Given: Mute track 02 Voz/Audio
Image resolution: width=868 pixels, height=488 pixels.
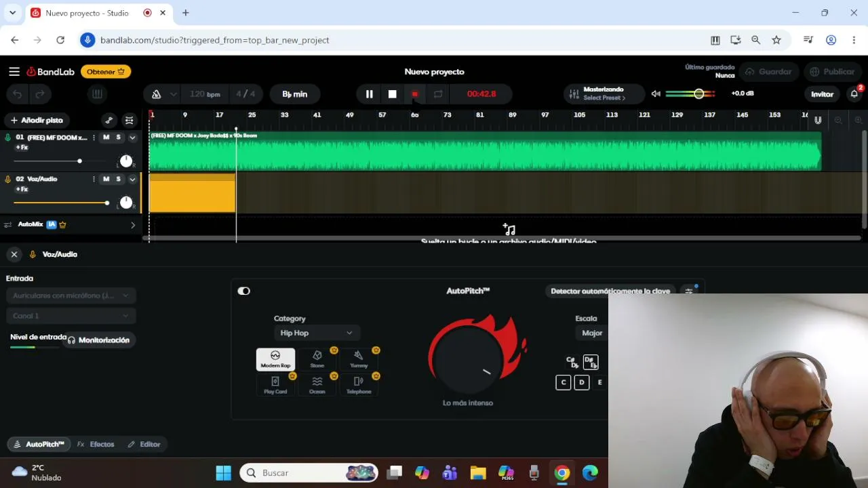Looking at the screenshot, I should 106,179.
